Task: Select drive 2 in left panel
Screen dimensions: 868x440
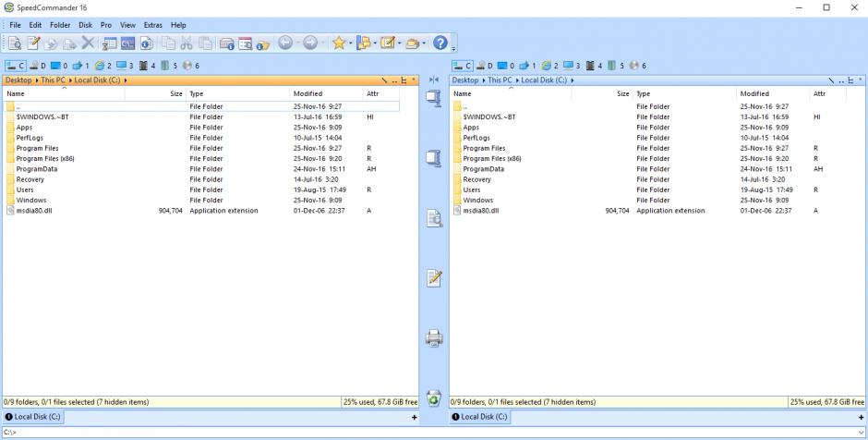Action: [103, 66]
